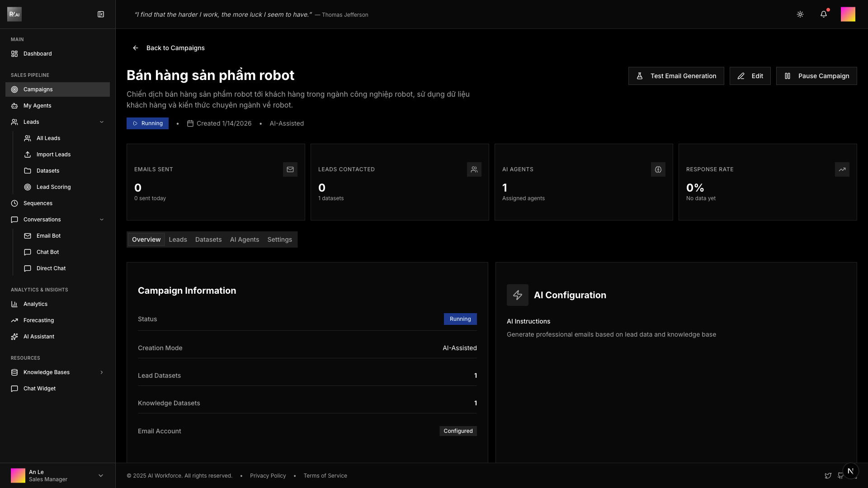Open the user profile avatar top-right
The image size is (868, 488).
(848, 14)
